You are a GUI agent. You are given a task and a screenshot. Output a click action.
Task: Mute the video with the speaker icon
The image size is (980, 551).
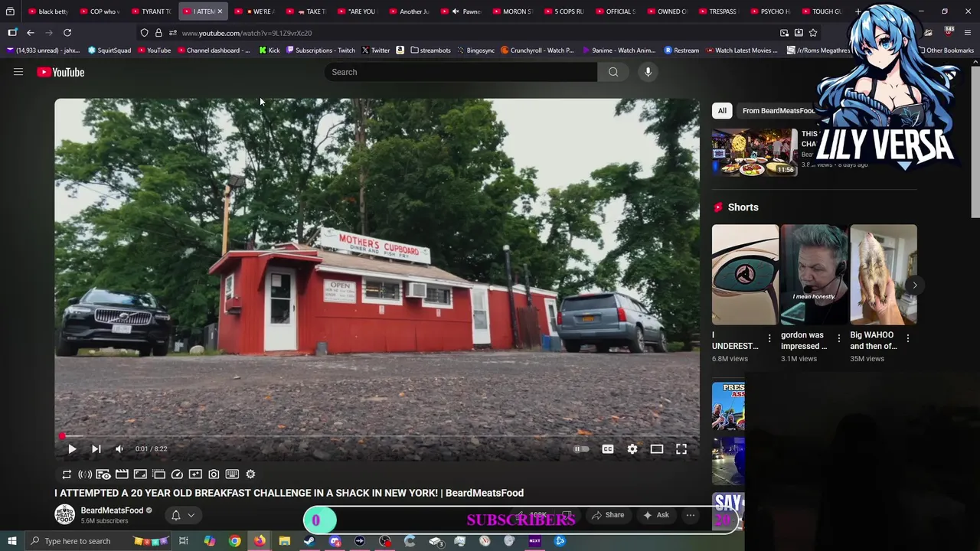tap(119, 449)
